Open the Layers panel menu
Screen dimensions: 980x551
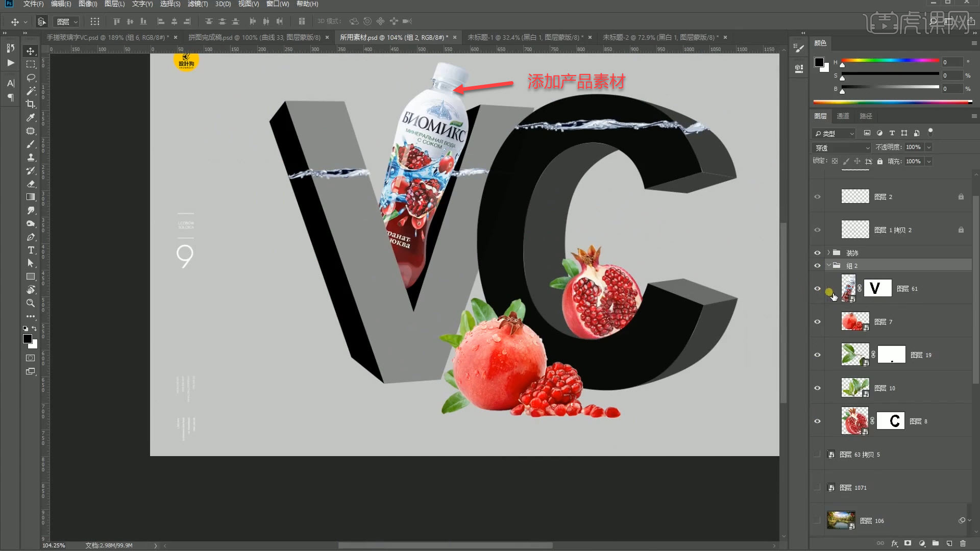[x=974, y=116]
